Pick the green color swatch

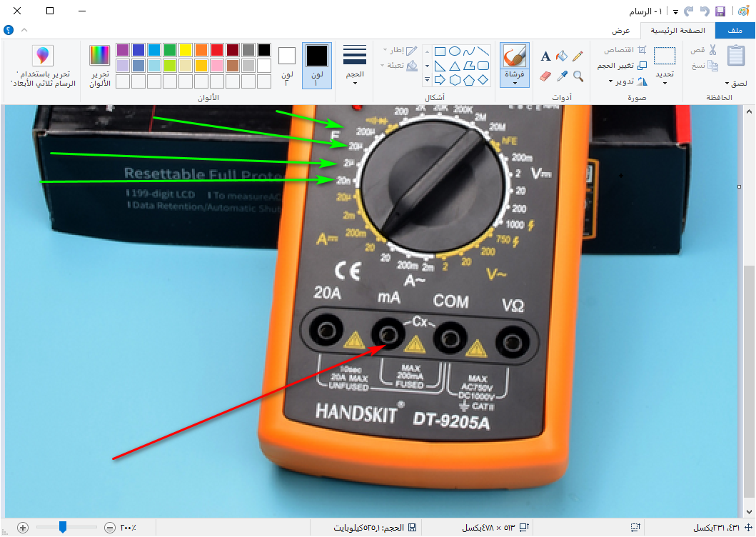point(170,50)
